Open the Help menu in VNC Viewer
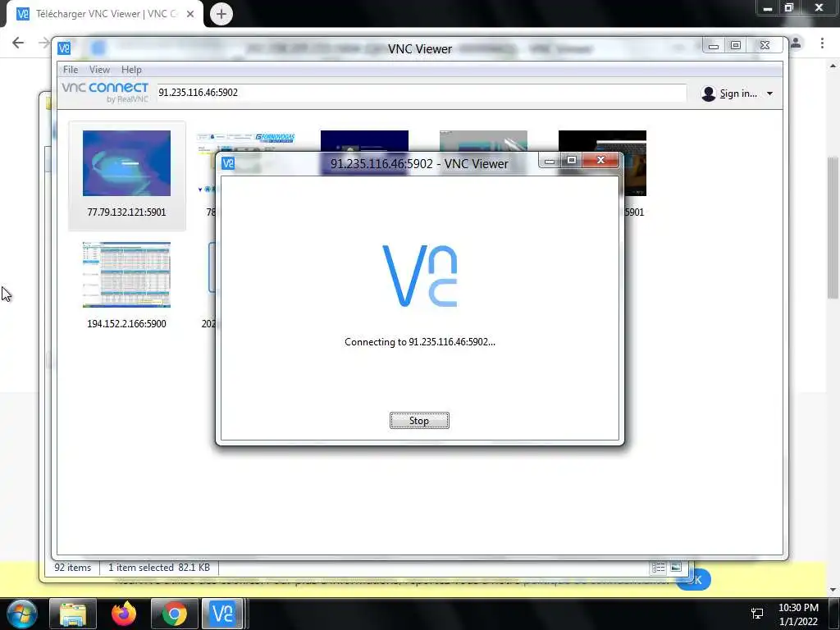 tap(131, 70)
